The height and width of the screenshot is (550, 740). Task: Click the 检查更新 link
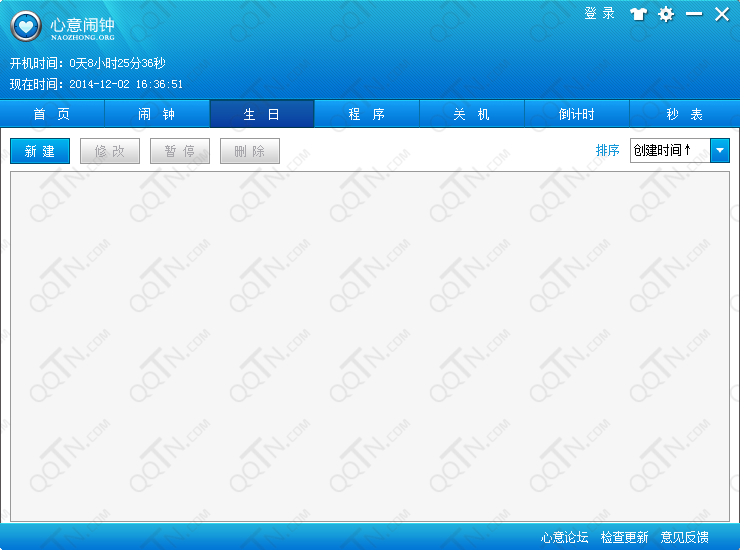coord(624,537)
